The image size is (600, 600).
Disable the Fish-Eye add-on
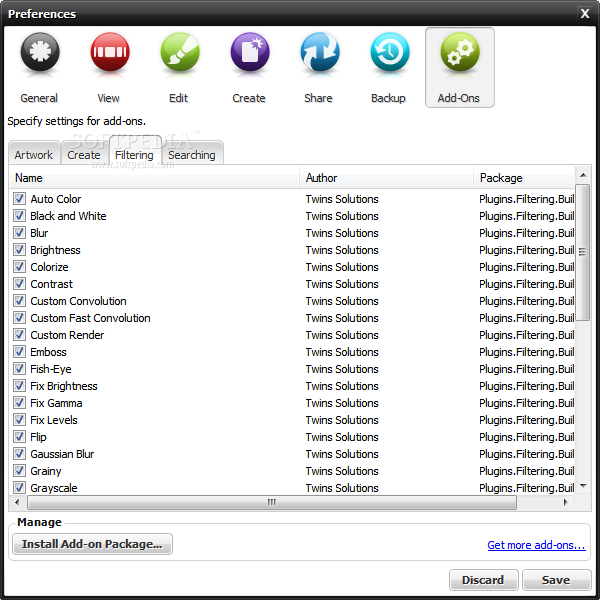(x=20, y=368)
